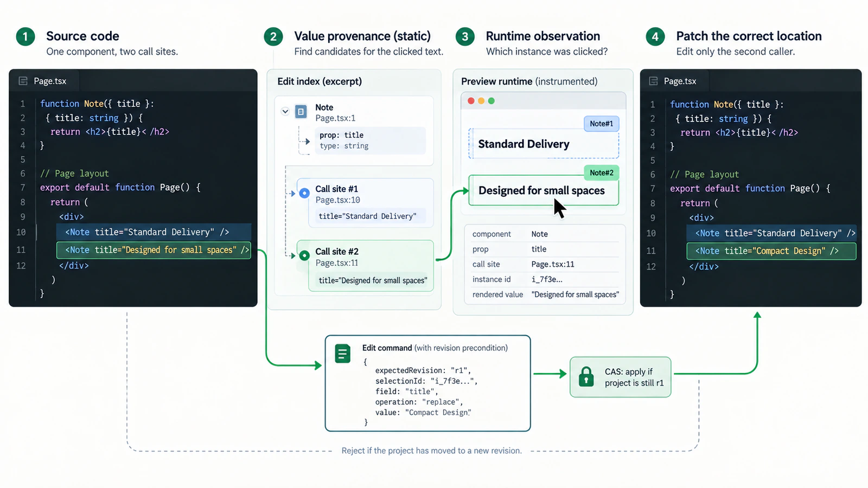The width and height of the screenshot is (868, 488).
Task: Click the component value "Note" in the runtime table
Action: point(540,234)
